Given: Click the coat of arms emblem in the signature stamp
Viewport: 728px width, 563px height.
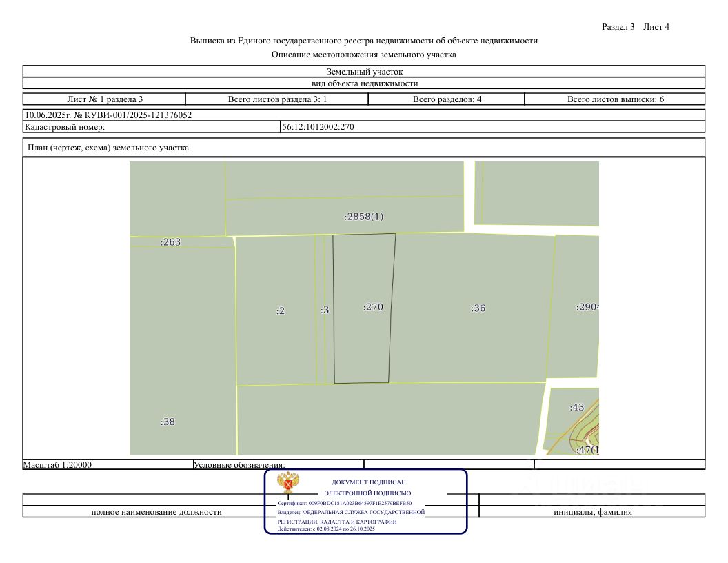Looking at the screenshot, I should (288, 483).
